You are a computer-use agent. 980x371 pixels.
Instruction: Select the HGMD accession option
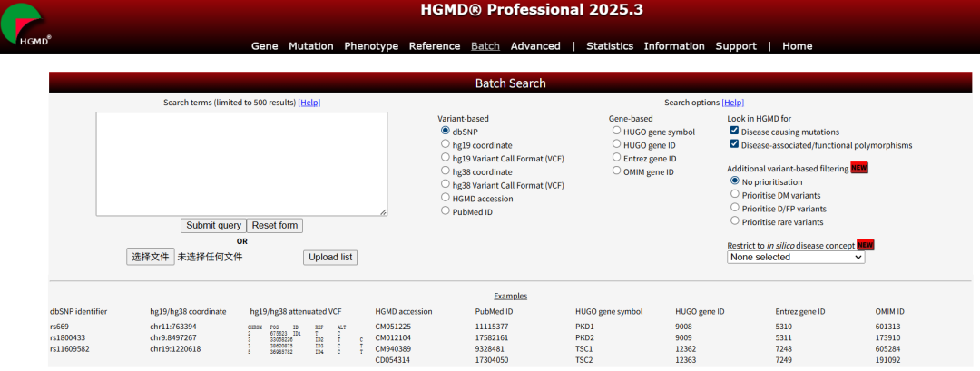pyautogui.click(x=445, y=198)
